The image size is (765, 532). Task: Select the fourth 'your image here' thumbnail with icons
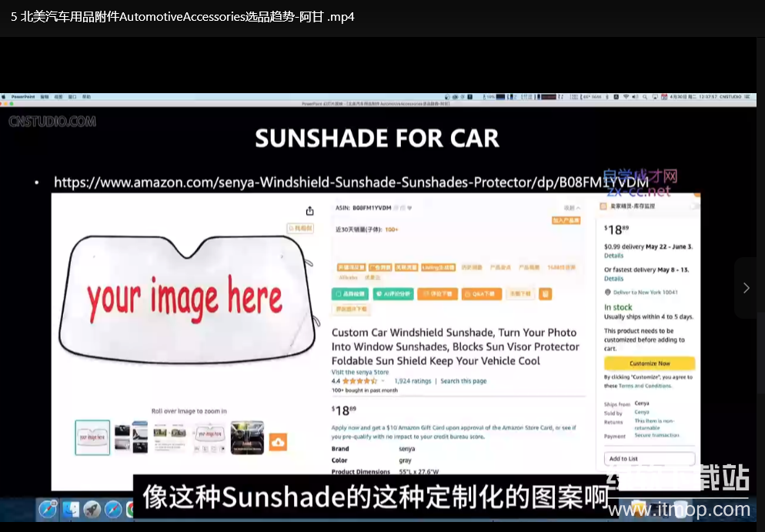(x=209, y=437)
